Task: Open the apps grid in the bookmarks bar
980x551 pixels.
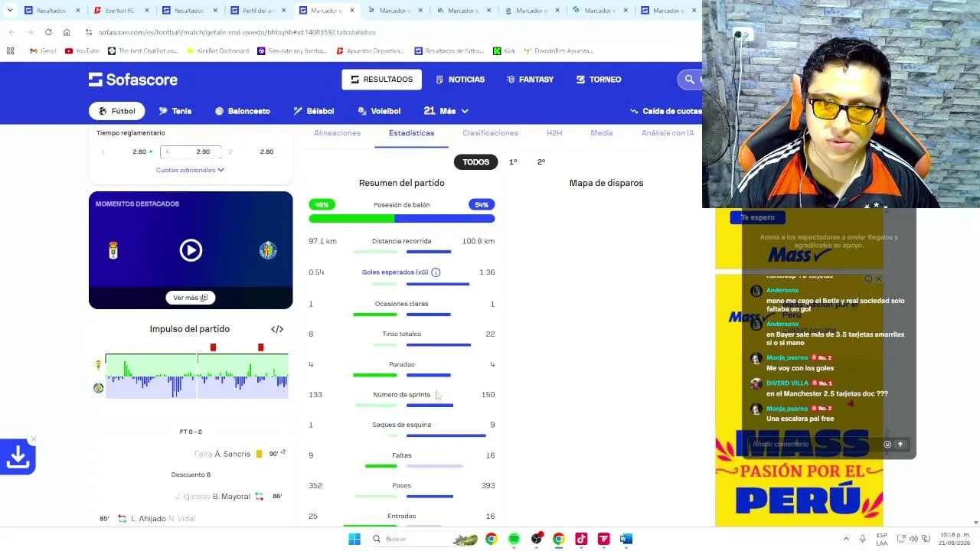Action: point(11,51)
